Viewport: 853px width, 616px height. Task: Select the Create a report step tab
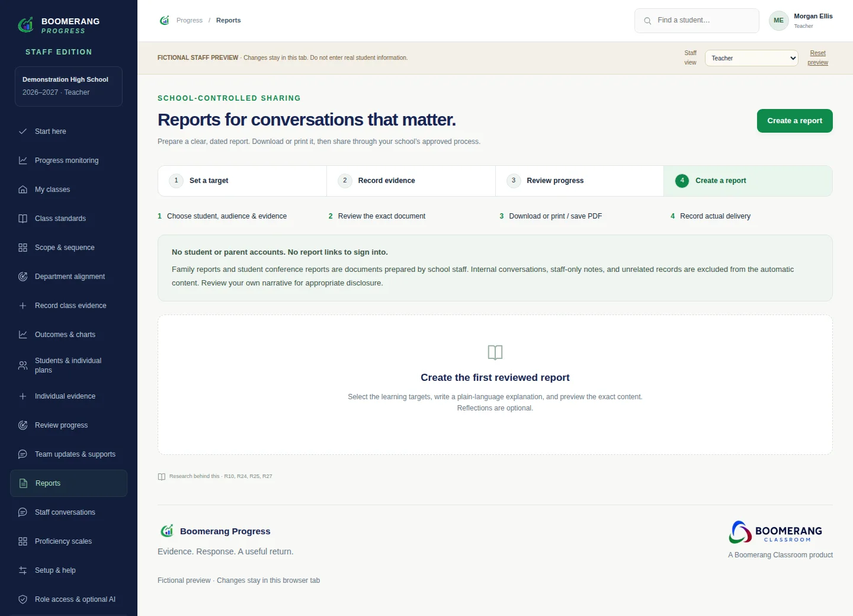748,181
